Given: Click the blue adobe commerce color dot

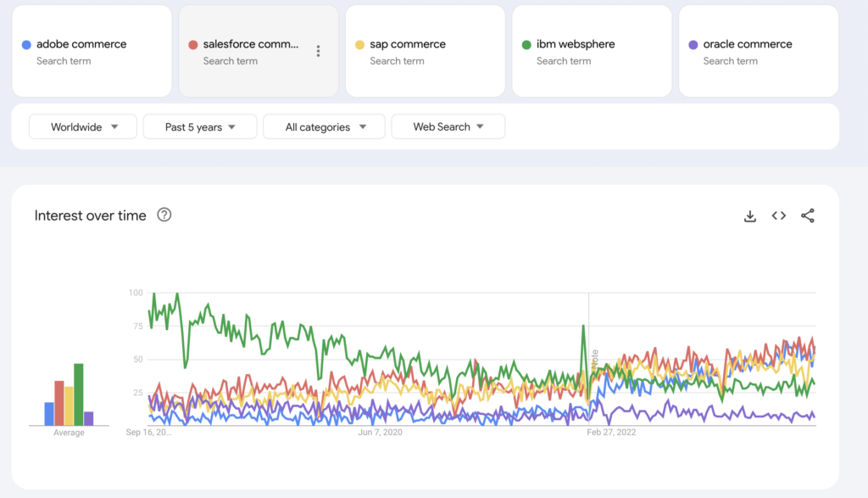Looking at the screenshot, I should 26,44.
